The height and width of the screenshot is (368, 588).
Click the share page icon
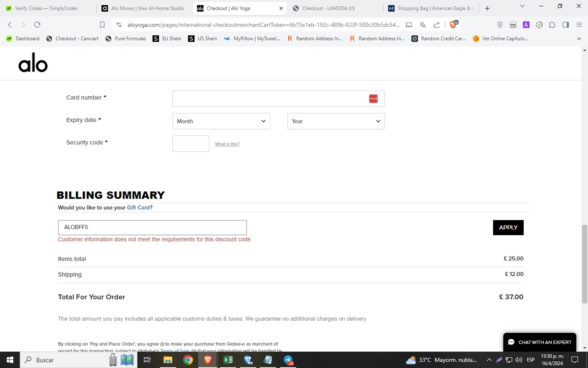tap(437, 25)
